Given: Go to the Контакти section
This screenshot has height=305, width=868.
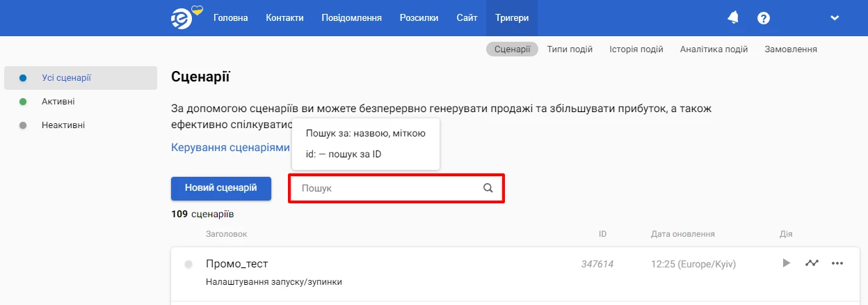Looking at the screenshot, I should pyautogui.click(x=284, y=18).
